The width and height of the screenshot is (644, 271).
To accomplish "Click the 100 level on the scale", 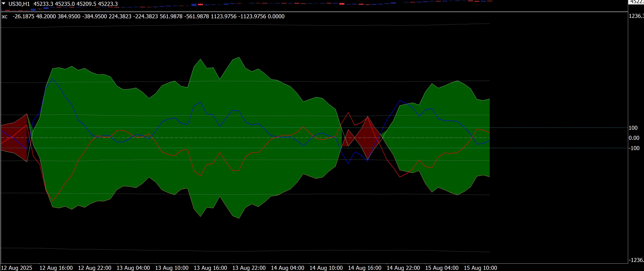I will click(x=633, y=128).
